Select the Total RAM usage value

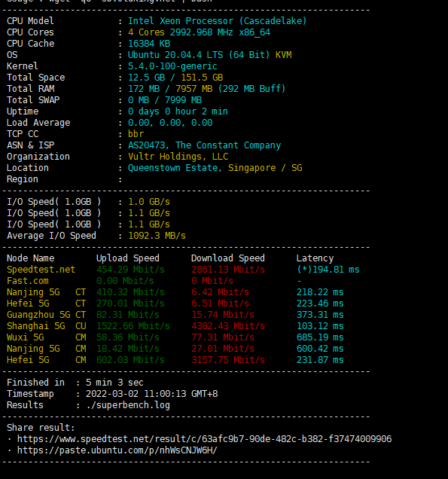coord(206,89)
